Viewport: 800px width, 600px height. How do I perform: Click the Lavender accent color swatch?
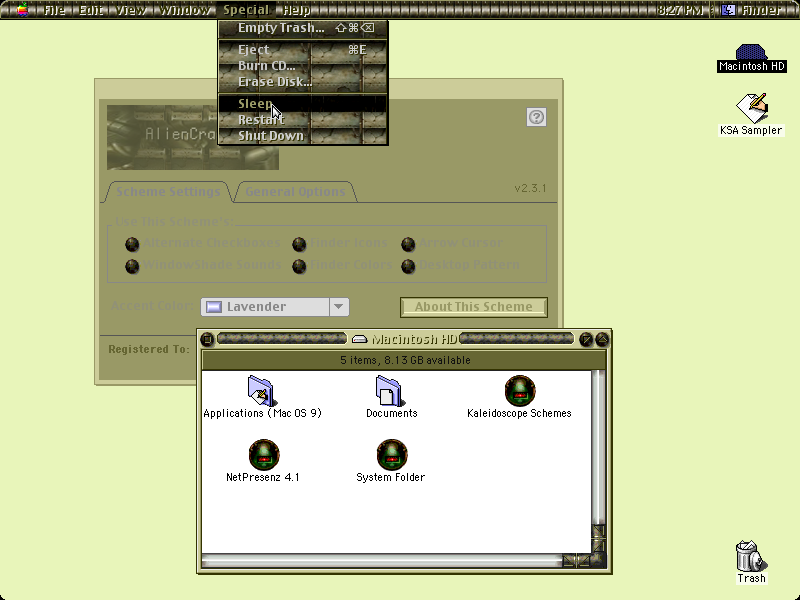pos(214,307)
